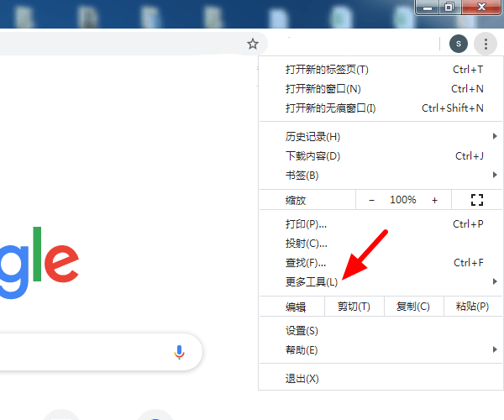Choose 投射(C)... from the menu

(381, 244)
